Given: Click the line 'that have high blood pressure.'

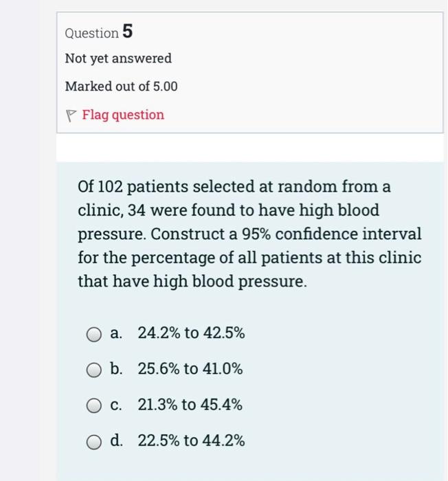Looking at the screenshot, I should click(x=191, y=281).
